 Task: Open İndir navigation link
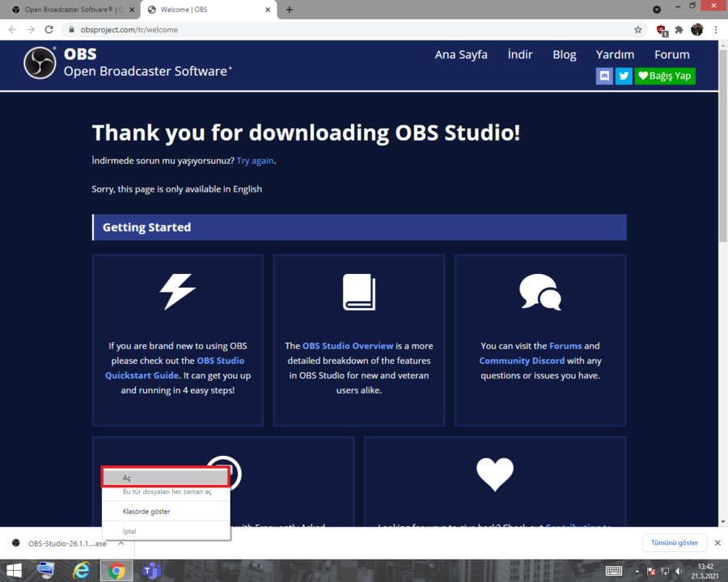coord(520,55)
